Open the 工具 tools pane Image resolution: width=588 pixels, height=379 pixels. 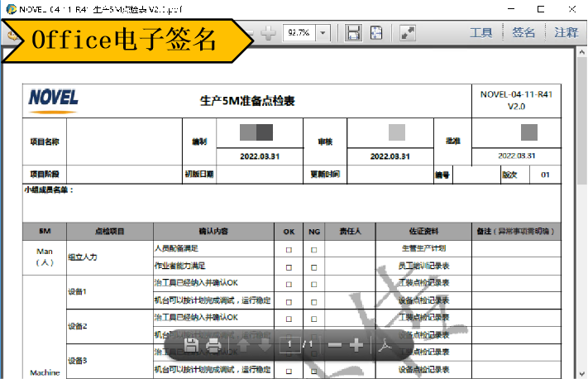click(481, 33)
